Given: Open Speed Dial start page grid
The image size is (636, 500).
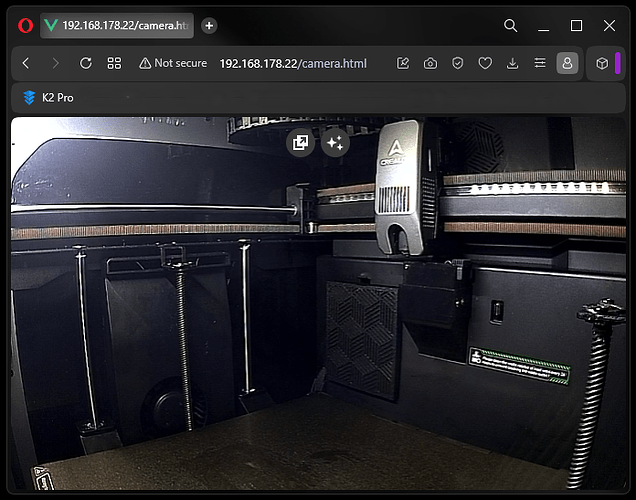Looking at the screenshot, I should tap(114, 63).
